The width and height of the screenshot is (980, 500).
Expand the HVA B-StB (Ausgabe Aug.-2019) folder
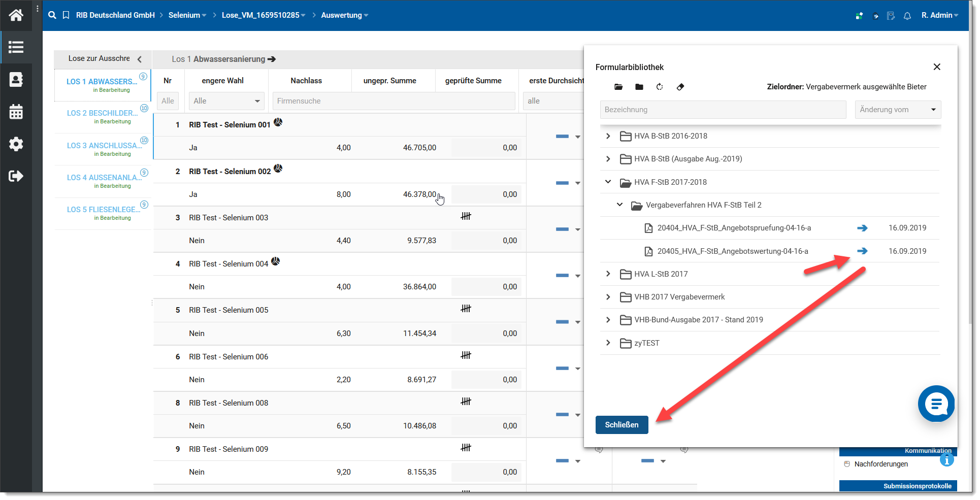(x=608, y=159)
